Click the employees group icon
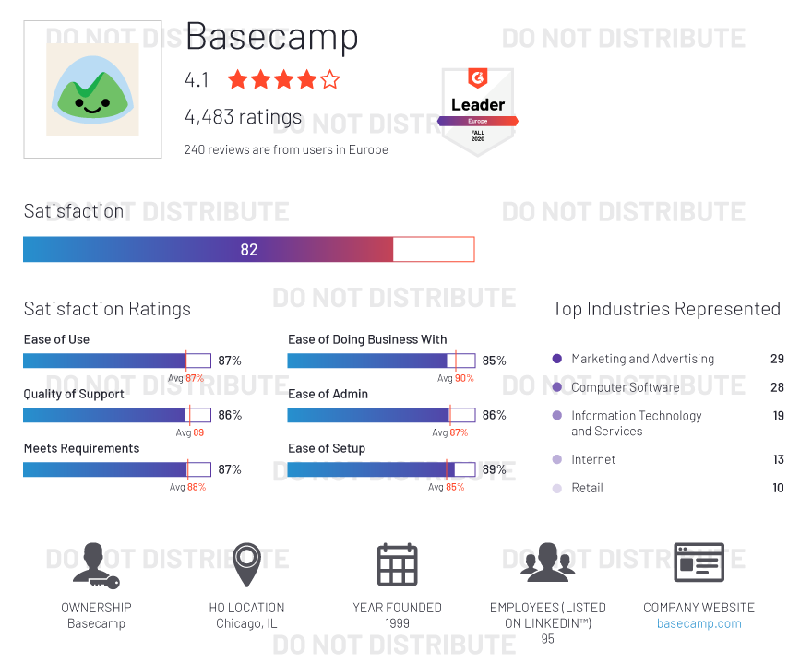The height and width of the screenshot is (663, 812). pos(547,562)
